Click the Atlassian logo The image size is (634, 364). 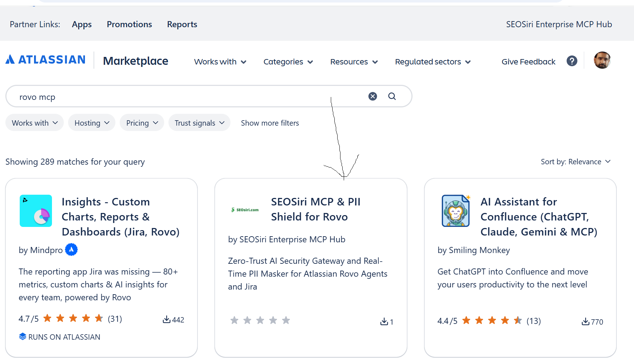point(46,59)
